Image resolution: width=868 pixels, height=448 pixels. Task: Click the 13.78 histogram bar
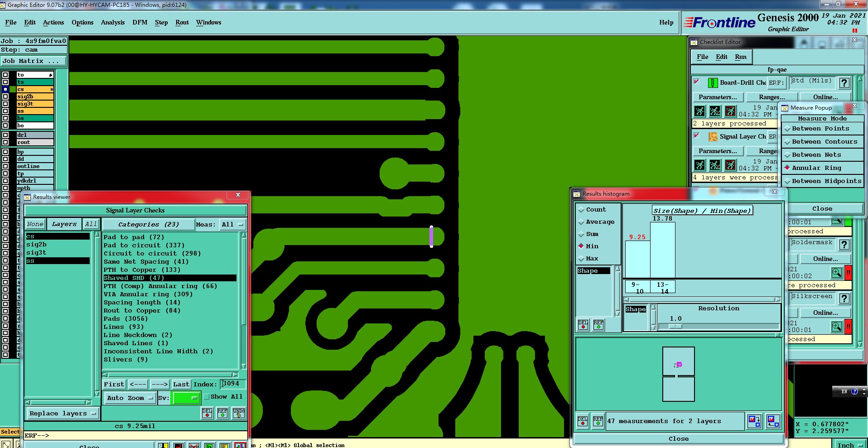click(663, 250)
